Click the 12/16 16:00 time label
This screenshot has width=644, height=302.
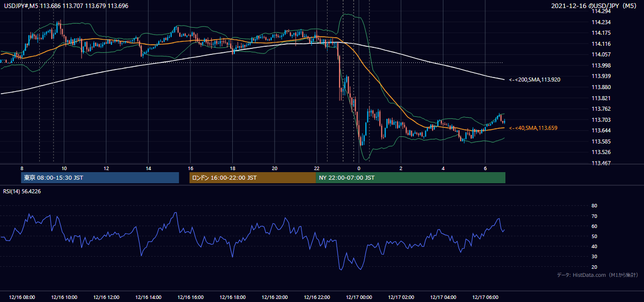(x=190, y=297)
